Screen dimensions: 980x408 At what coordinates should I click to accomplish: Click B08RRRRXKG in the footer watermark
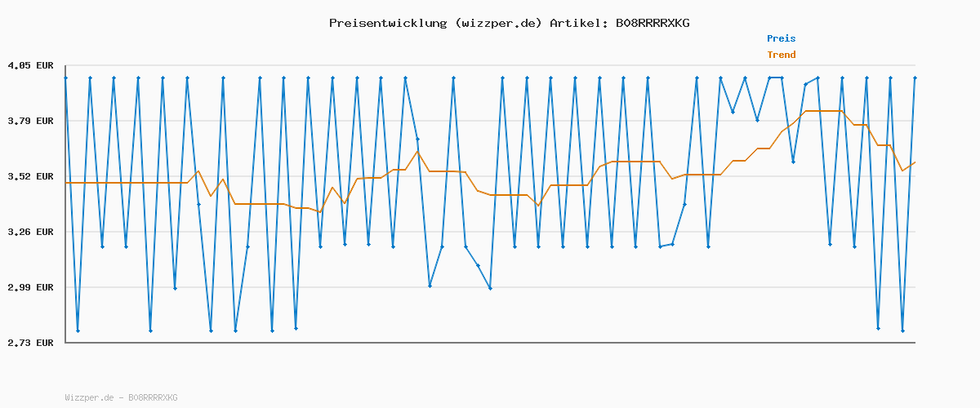[x=153, y=397]
